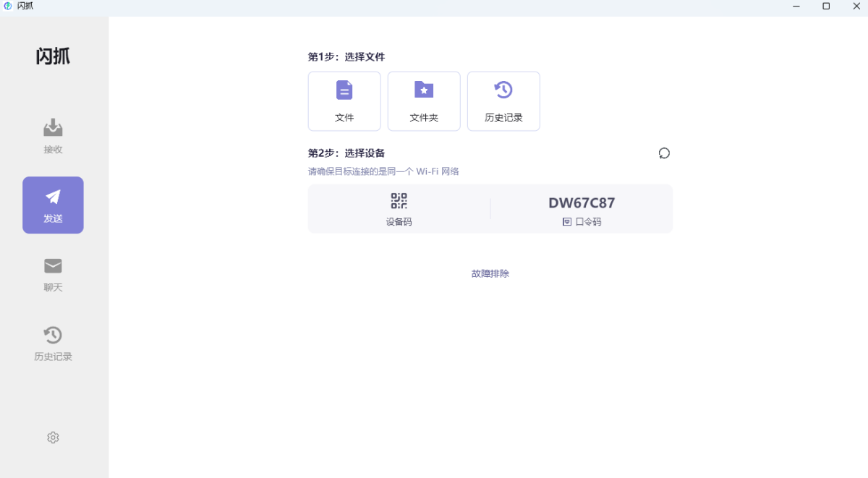Open the 故障排除 troubleshooting link
Viewport: 868px width, 478px height.
click(x=490, y=273)
